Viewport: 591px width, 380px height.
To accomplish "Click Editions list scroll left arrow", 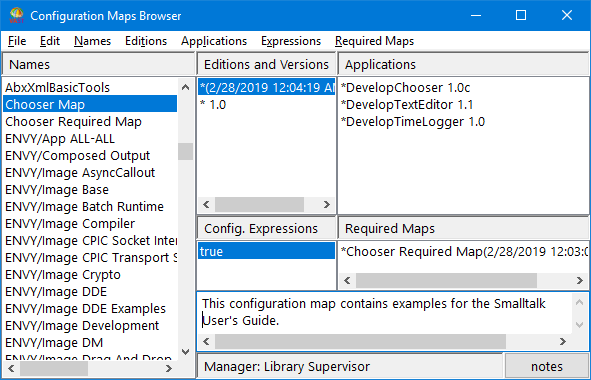I will 206,204.
